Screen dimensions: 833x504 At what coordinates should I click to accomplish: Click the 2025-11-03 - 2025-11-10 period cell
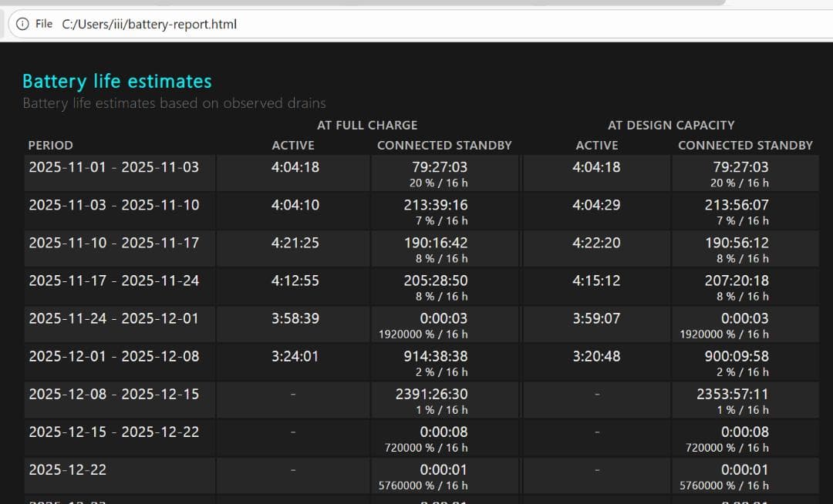(113, 205)
